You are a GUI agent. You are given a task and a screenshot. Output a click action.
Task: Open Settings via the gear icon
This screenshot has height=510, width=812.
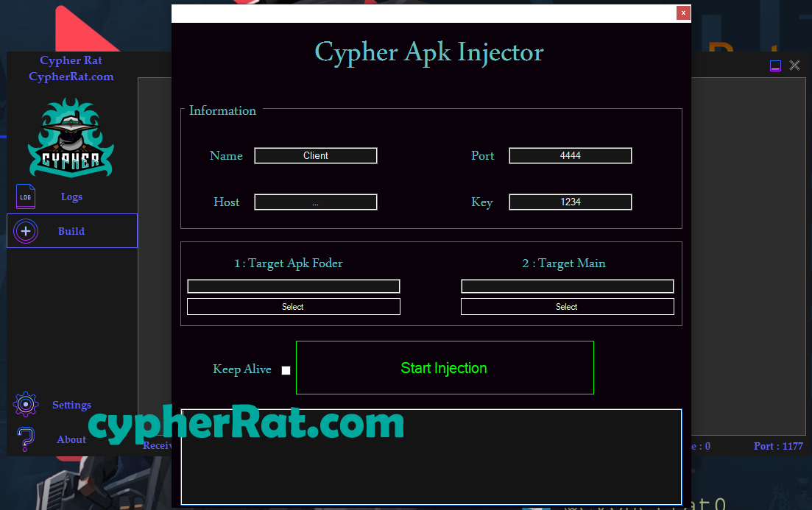(x=26, y=405)
